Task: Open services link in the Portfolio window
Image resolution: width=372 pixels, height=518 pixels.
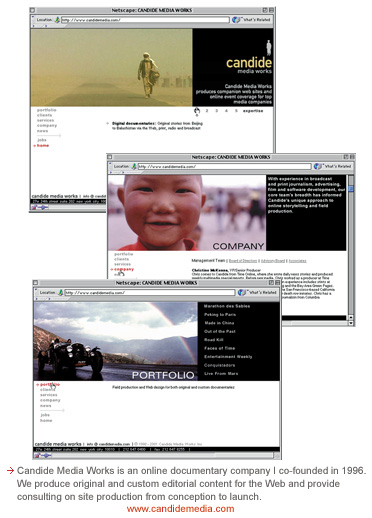Action: [x=49, y=395]
